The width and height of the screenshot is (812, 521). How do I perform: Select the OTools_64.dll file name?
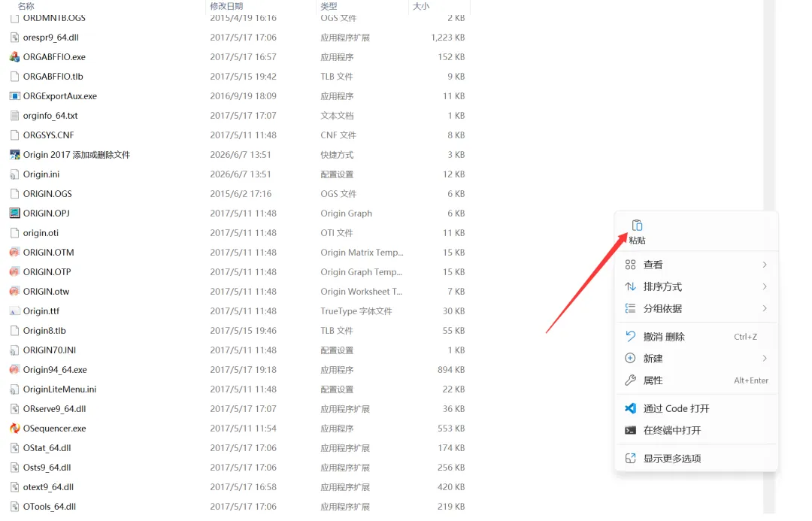(x=49, y=507)
